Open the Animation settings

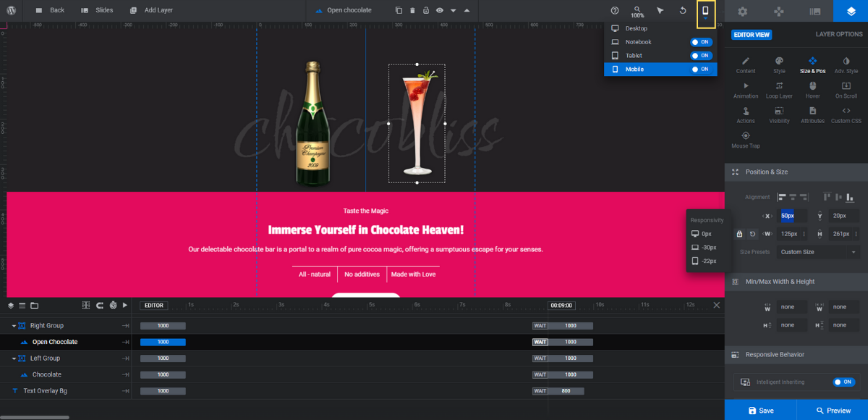tap(746, 90)
